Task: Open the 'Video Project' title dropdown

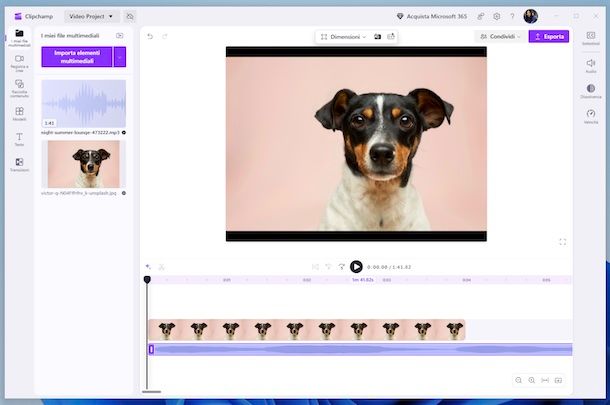Action: [91, 16]
